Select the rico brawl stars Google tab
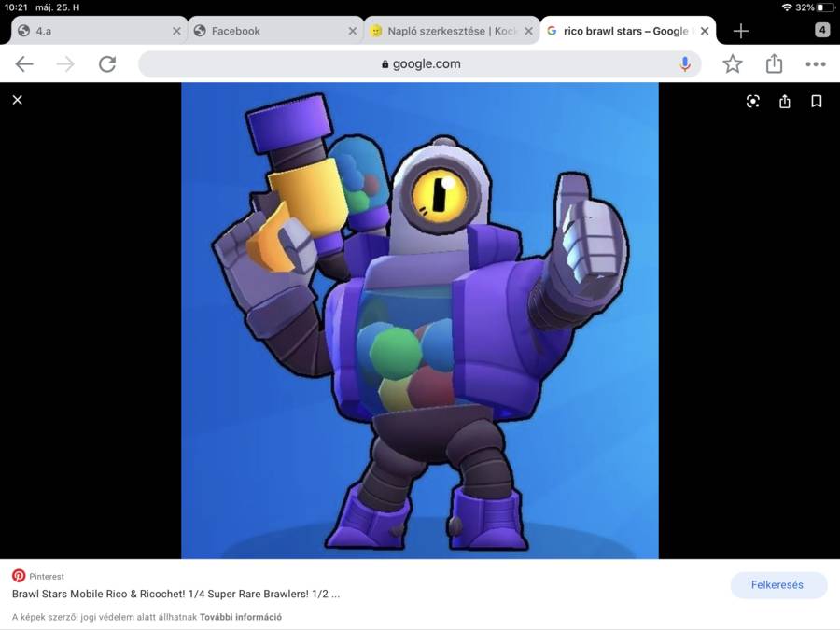 (x=628, y=31)
